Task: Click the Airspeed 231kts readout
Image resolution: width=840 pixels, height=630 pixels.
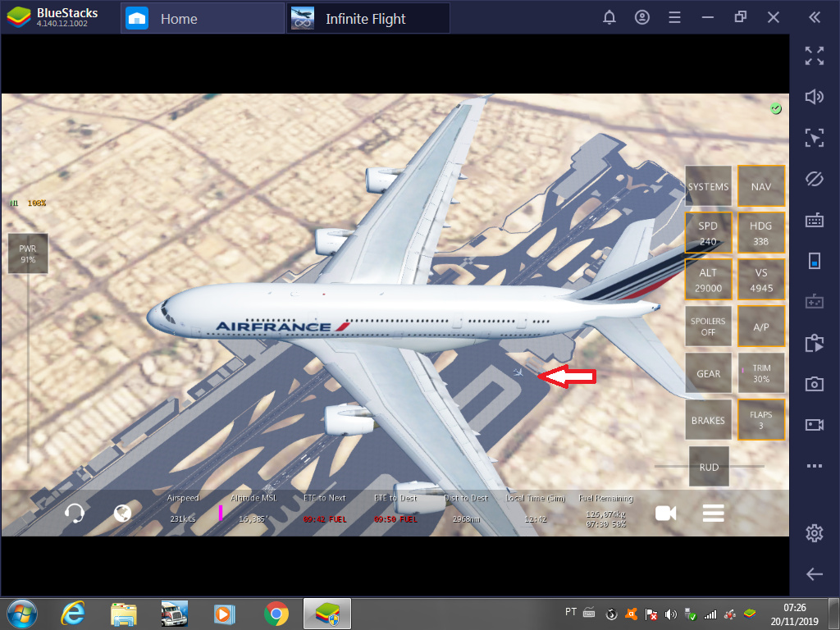Action: (183, 509)
